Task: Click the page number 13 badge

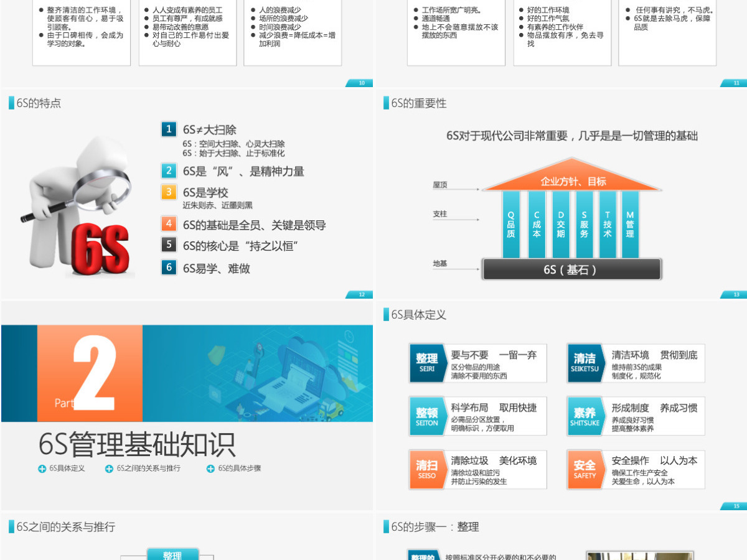Action: (734, 294)
